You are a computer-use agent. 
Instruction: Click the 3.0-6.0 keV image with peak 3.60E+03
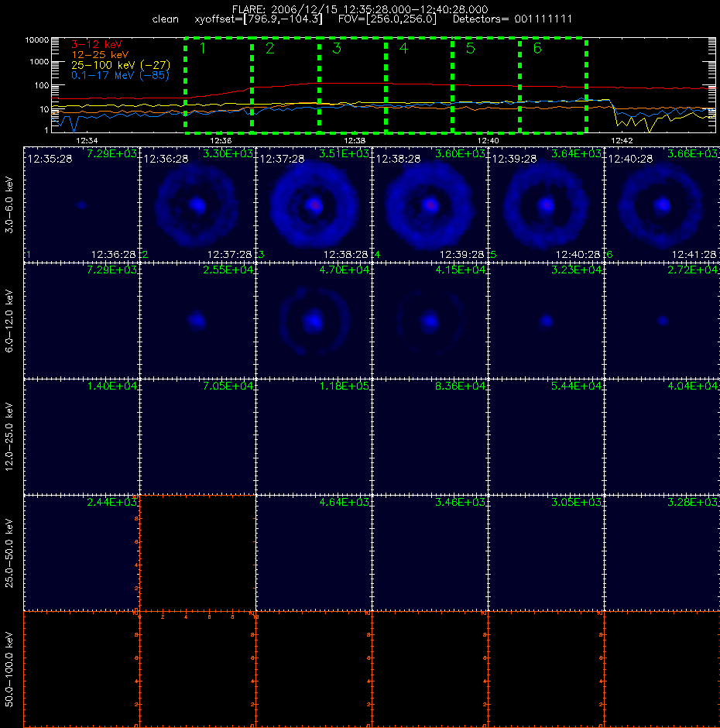click(430, 204)
